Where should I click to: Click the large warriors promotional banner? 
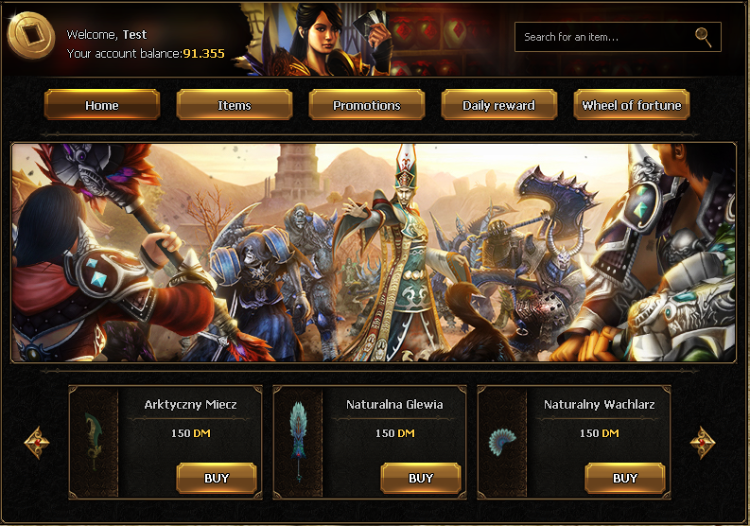(x=374, y=252)
